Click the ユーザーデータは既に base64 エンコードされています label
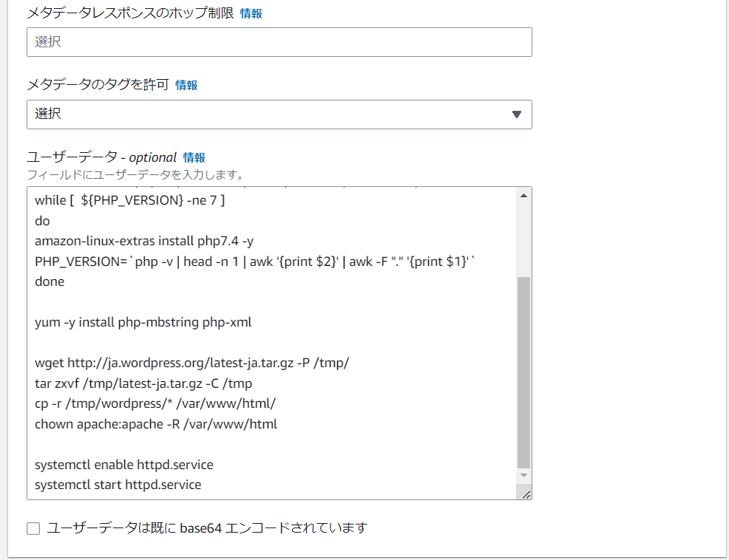 pyautogui.click(x=207, y=528)
